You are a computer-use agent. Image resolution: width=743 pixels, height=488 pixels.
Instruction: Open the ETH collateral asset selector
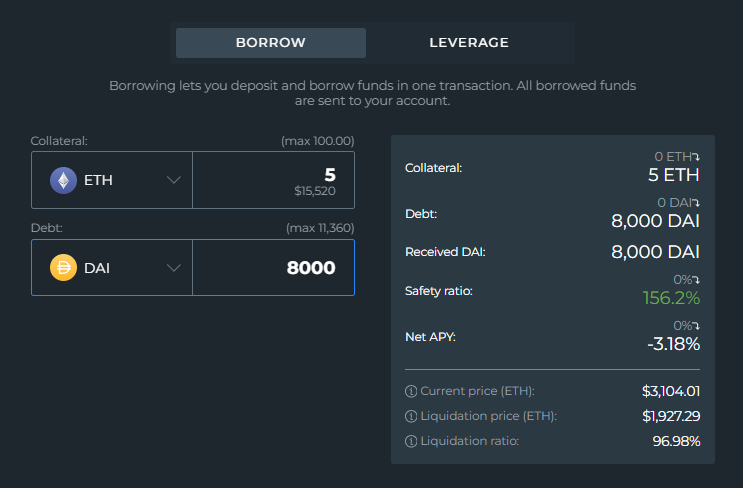[x=111, y=180]
